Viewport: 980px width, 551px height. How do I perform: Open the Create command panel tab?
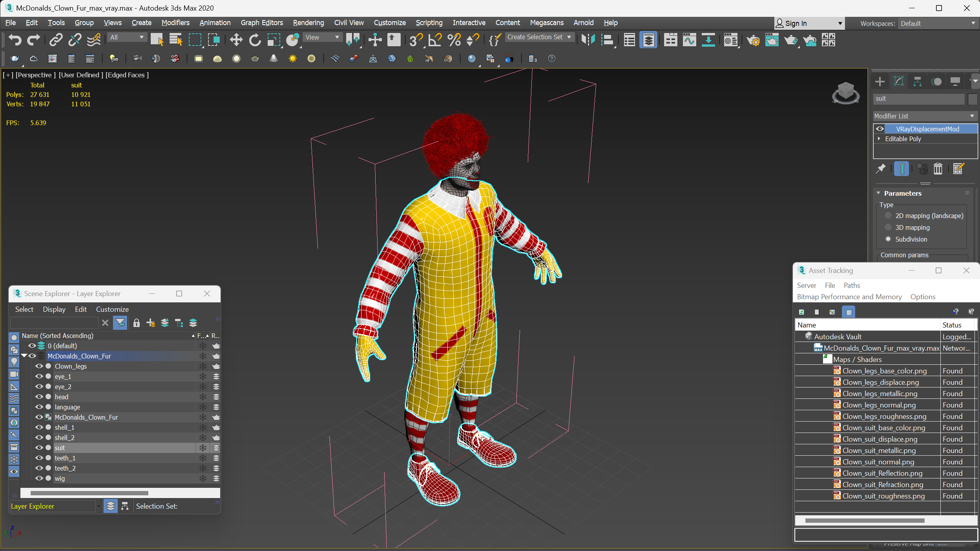(x=880, y=82)
